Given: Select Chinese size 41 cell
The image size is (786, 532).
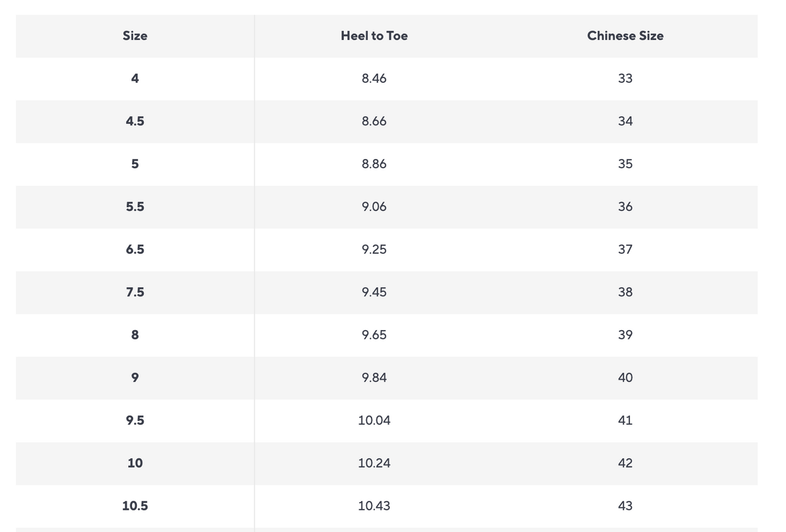Looking at the screenshot, I should [625, 420].
